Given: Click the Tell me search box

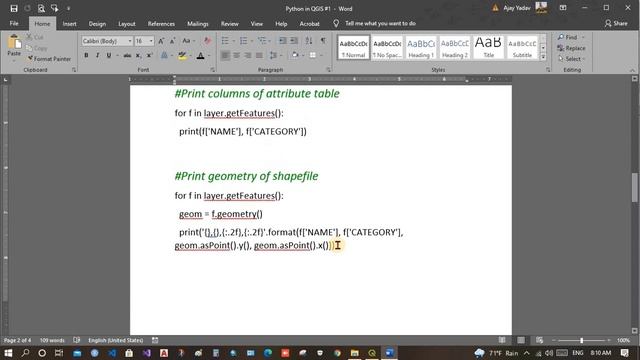Looking at the screenshot, I should [x=380, y=24].
